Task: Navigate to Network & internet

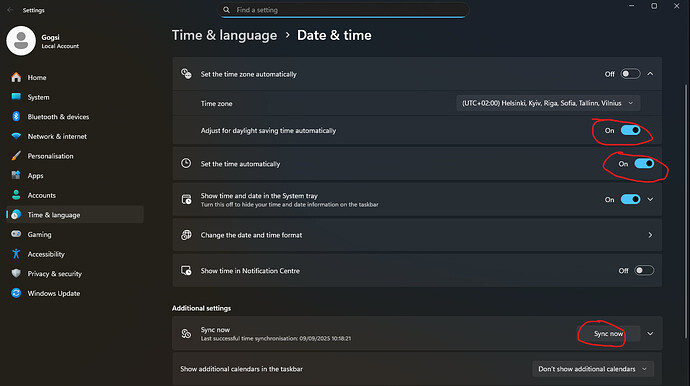Action: point(75,136)
